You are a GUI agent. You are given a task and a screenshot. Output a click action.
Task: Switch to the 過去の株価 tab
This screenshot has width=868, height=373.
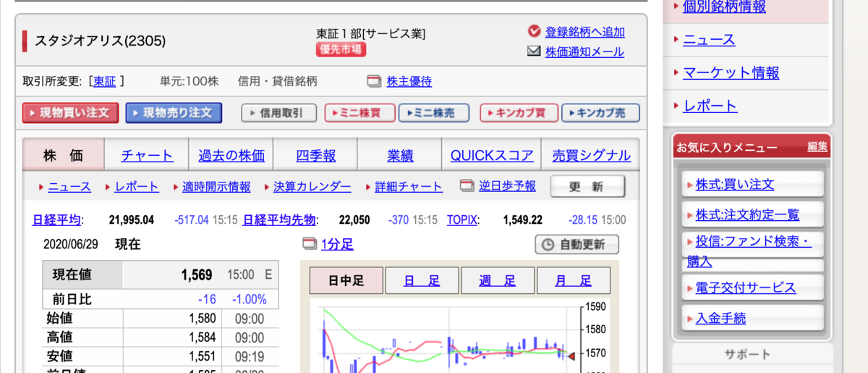pyautogui.click(x=231, y=156)
